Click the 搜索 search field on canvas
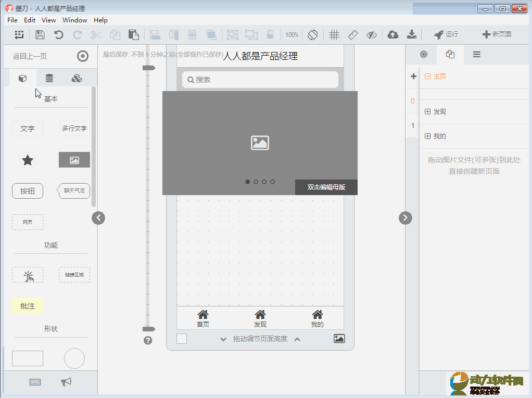Screen dimensions: 532x398 point(260,80)
